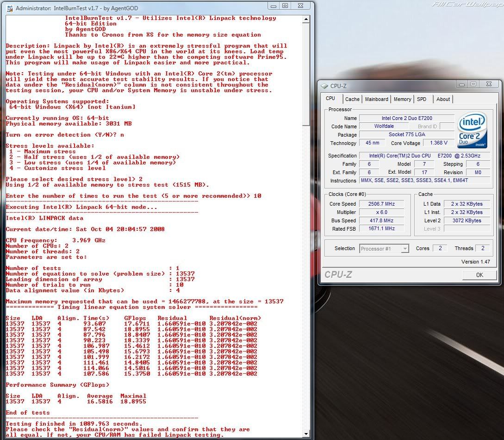Click the Stepping value in CPU-Z
This screenshot has width=504, height=440.
[x=478, y=164]
